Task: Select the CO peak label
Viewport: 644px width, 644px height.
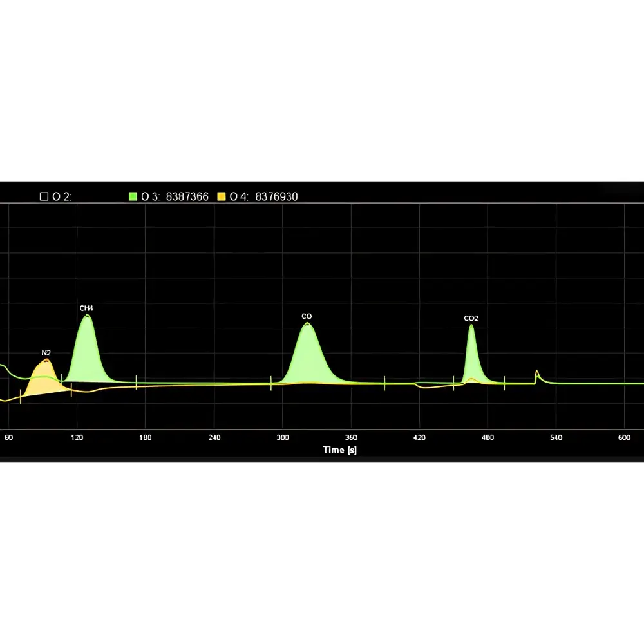Action: (306, 316)
